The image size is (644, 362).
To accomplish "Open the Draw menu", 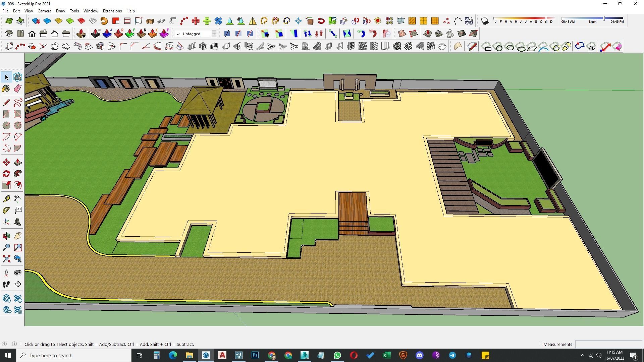I will pos(60,11).
